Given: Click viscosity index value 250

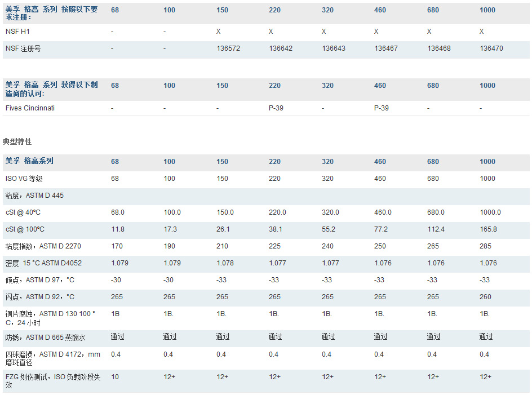Looking at the screenshot, I should tap(380, 246).
